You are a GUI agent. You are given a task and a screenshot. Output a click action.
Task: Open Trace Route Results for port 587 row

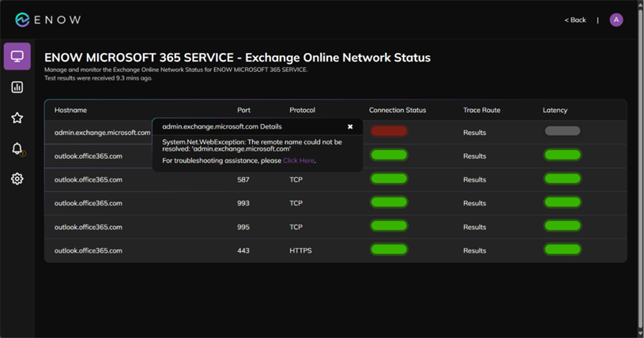tap(474, 179)
